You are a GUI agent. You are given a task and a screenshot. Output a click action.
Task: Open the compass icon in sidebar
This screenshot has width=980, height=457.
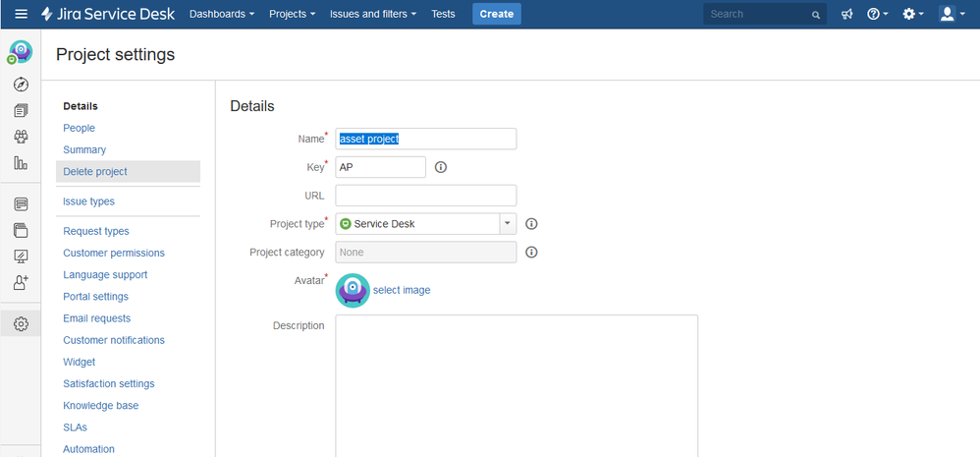21,85
